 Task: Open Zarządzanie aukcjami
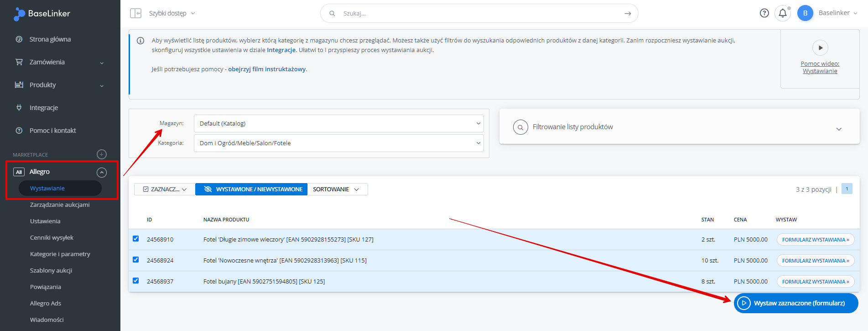tap(60, 205)
